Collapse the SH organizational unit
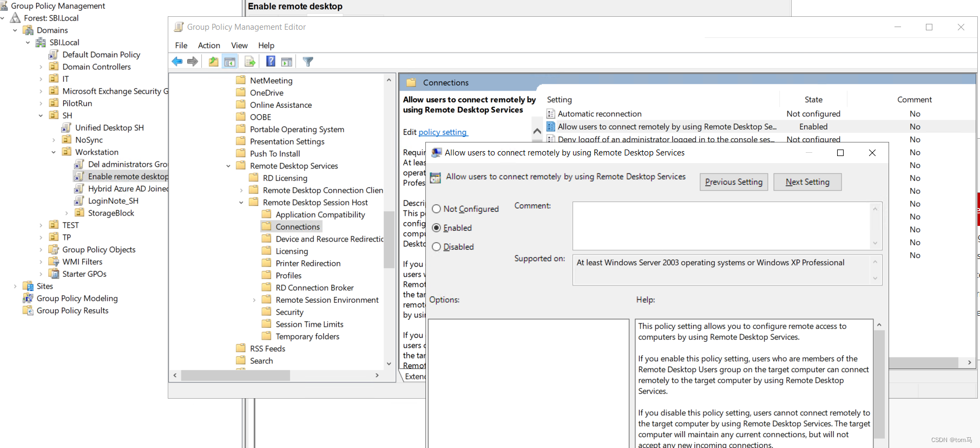This screenshot has height=448, width=980. coord(41,115)
